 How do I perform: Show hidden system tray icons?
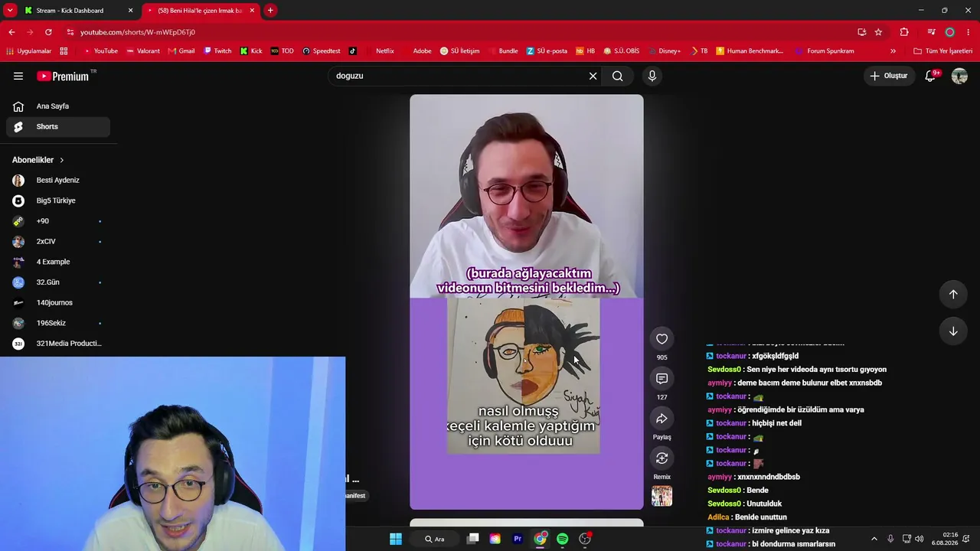[x=874, y=539]
